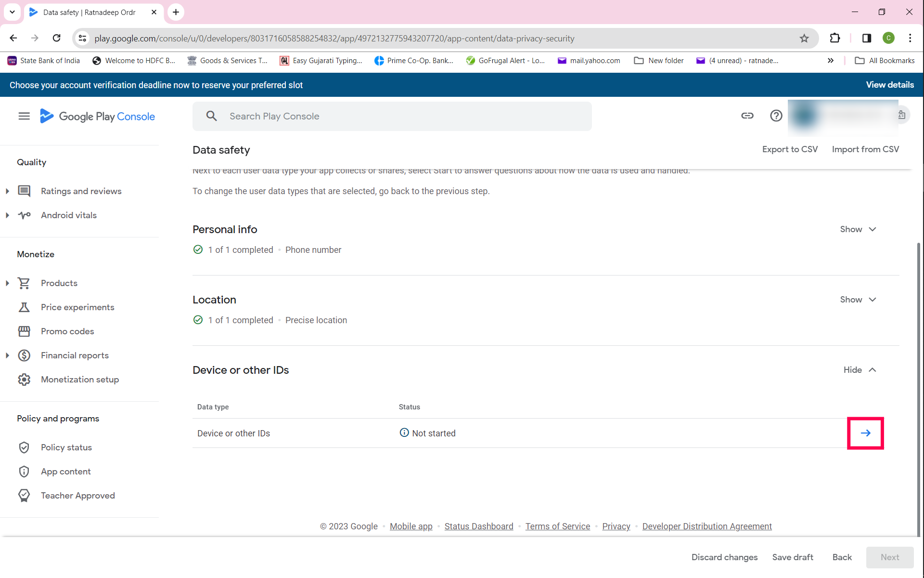Open Policy status in sidebar
This screenshot has width=924, height=578.
point(66,447)
